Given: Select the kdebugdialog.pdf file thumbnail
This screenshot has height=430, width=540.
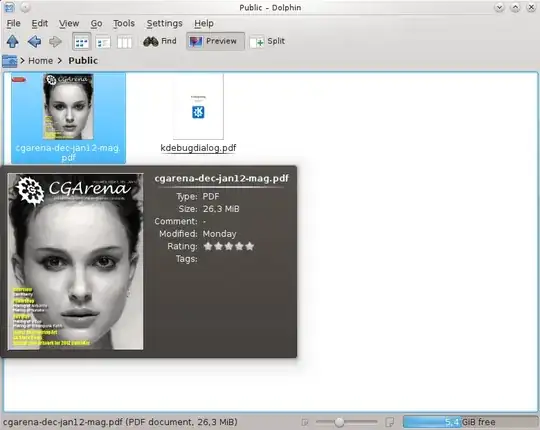Looking at the screenshot, I should point(198,107).
